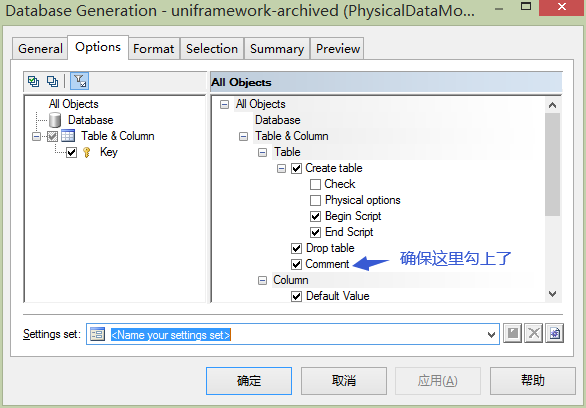Screen dimensions: 586x408
Task: Click the 确定 confirm button
Action: pyautogui.click(x=249, y=381)
